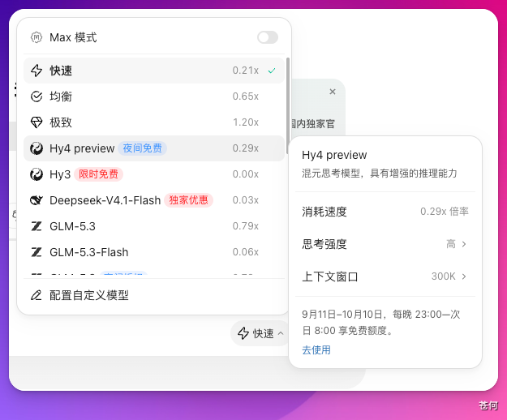Screen dimensions: 507x420
Task: Click the Max 模式 chip icon
Action: click(37, 37)
